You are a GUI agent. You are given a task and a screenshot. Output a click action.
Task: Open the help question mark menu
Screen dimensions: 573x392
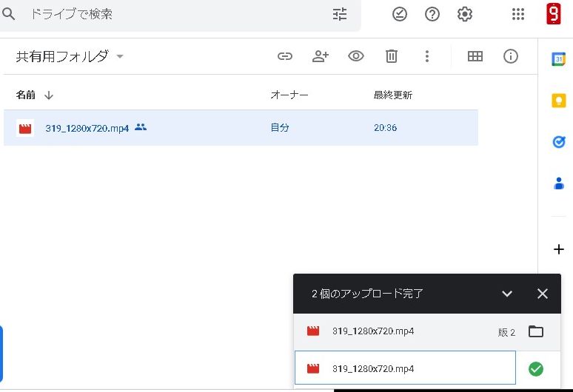[432, 14]
